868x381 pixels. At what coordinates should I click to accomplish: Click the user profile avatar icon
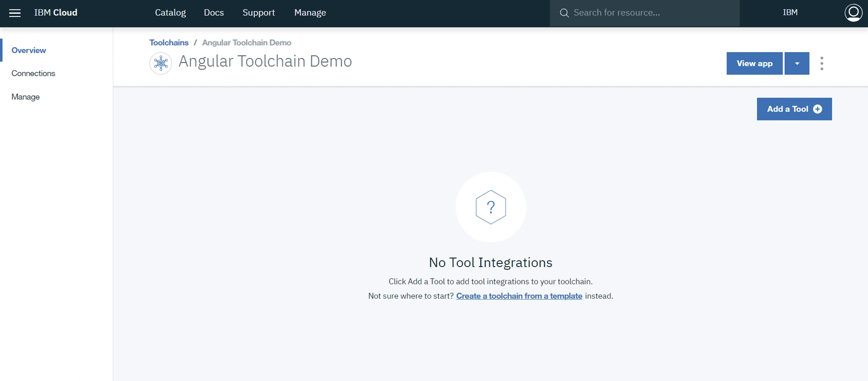tap(853, 13)
